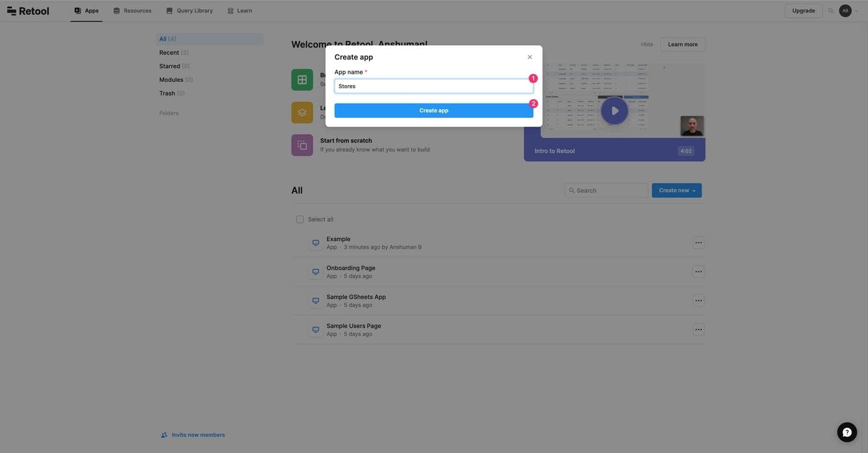
Task: Click the purple Start from scratch icon
Action: (302, 145)
